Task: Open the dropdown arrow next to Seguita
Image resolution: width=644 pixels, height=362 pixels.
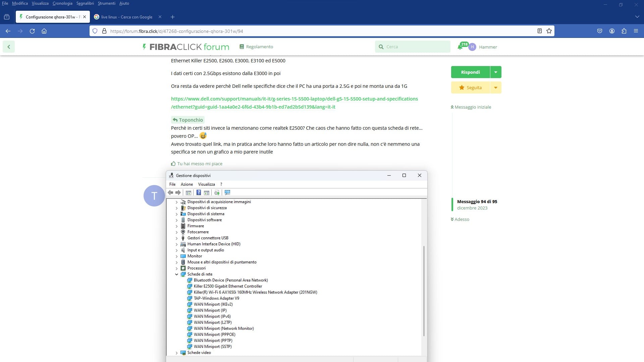Action: pos(496,87)
